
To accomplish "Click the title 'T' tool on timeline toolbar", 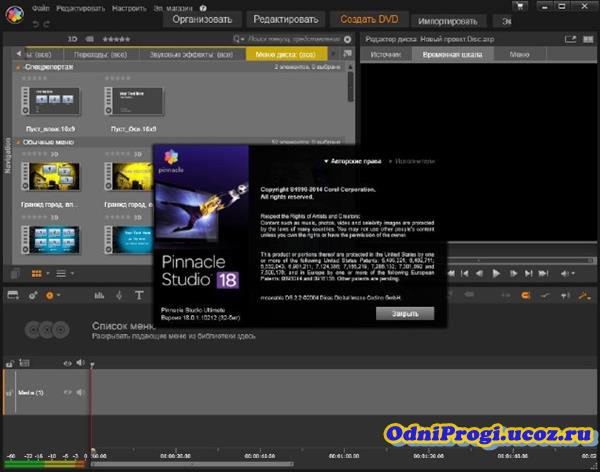I will point(139,295).
